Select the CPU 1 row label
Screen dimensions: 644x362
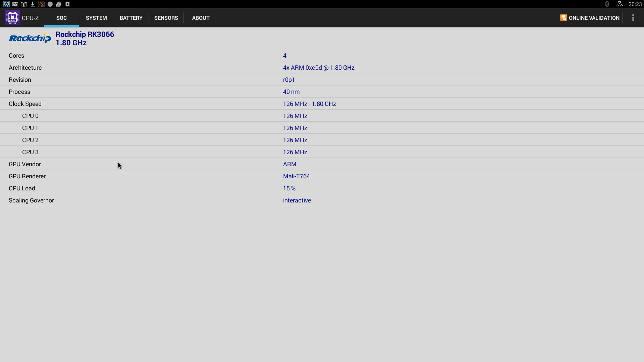point(30,128)
